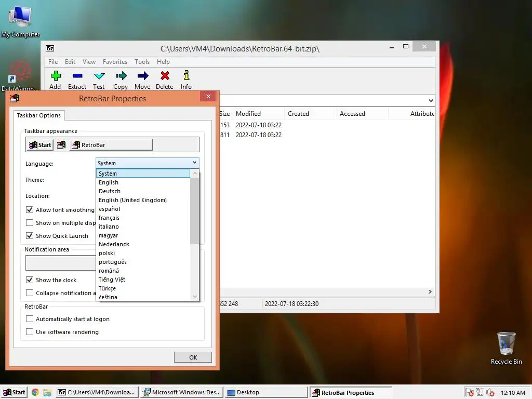Click the file explorer quick launch icon
The height and width of the screenshot is (399, 532).
(47, 393)
